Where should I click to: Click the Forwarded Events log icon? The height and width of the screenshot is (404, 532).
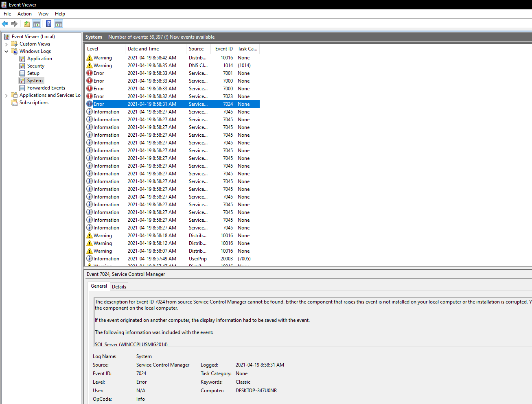pos(22,88)
